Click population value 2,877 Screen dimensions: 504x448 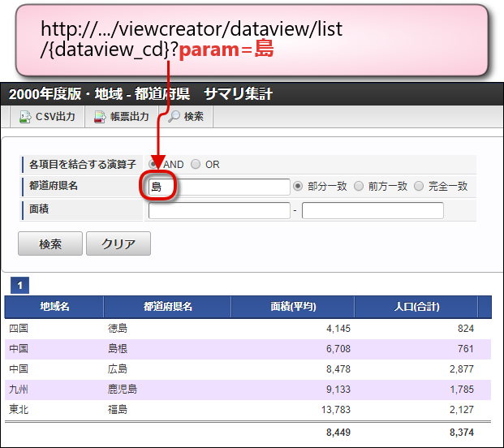click(462, 369)
